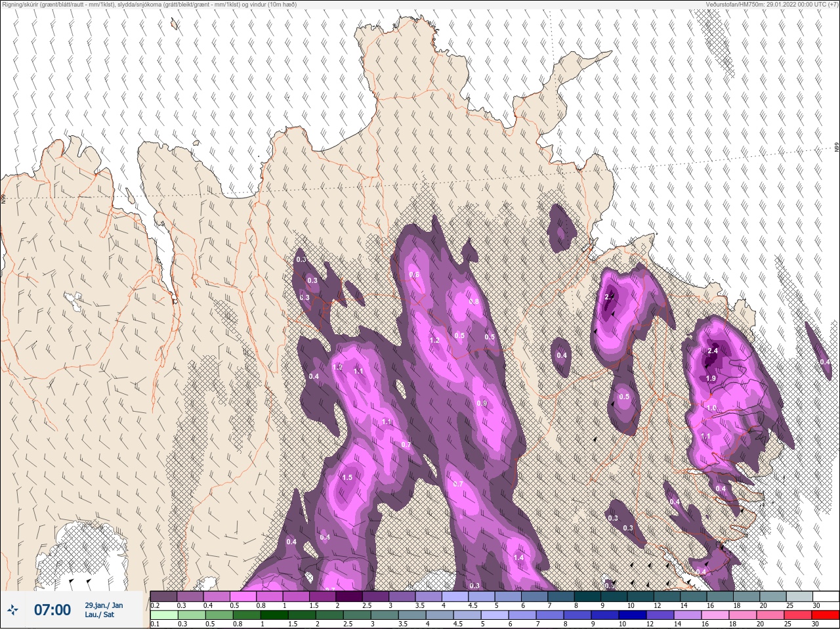Click the 1.5 precipitation value on the map

pyautogui.click(x=347, y=477)
